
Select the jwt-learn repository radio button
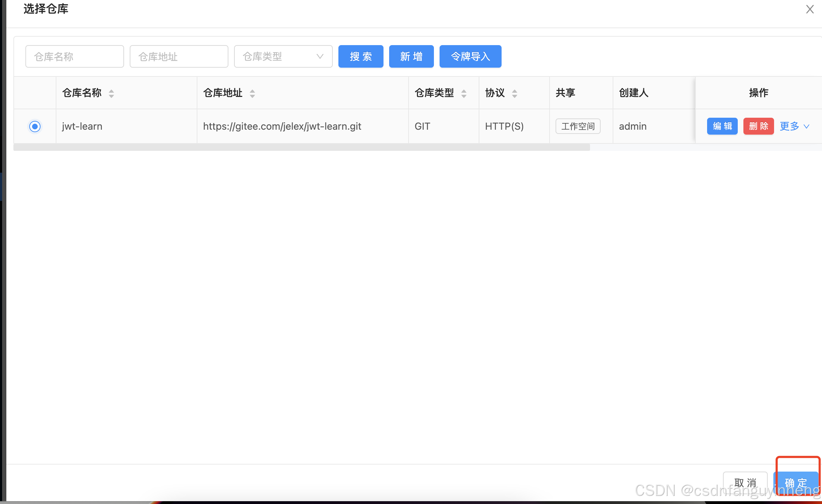tap(35, 126)
